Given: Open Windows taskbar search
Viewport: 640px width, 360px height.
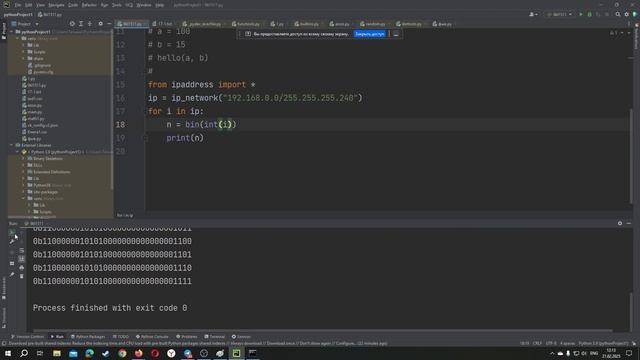Looking at the screenshot, I should point(24,353).
